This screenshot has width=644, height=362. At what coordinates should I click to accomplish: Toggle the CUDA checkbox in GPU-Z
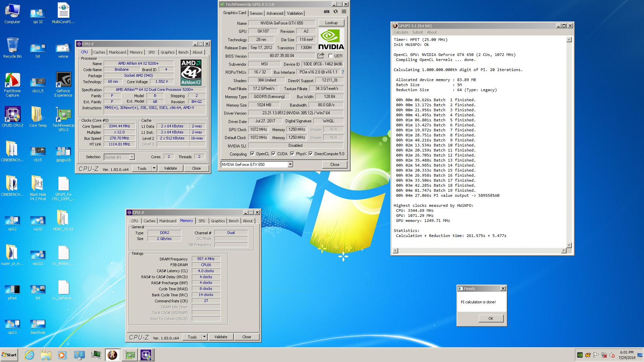[273, 154]
